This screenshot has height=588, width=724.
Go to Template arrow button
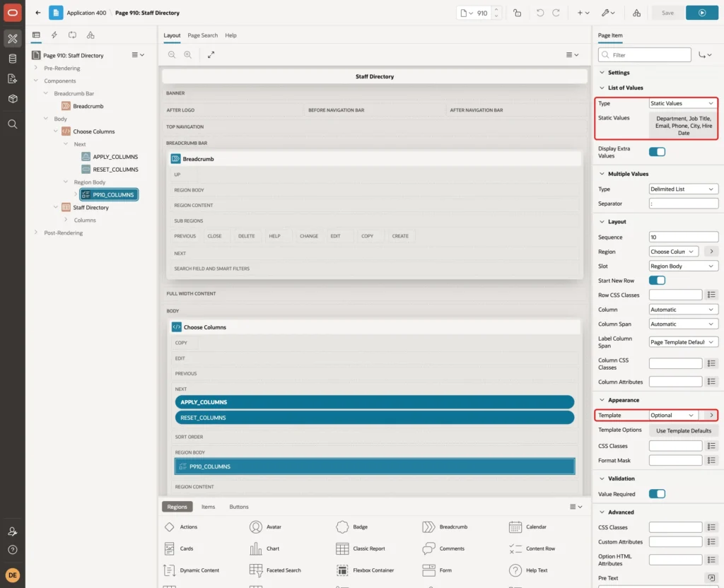[x=711, y=416]
